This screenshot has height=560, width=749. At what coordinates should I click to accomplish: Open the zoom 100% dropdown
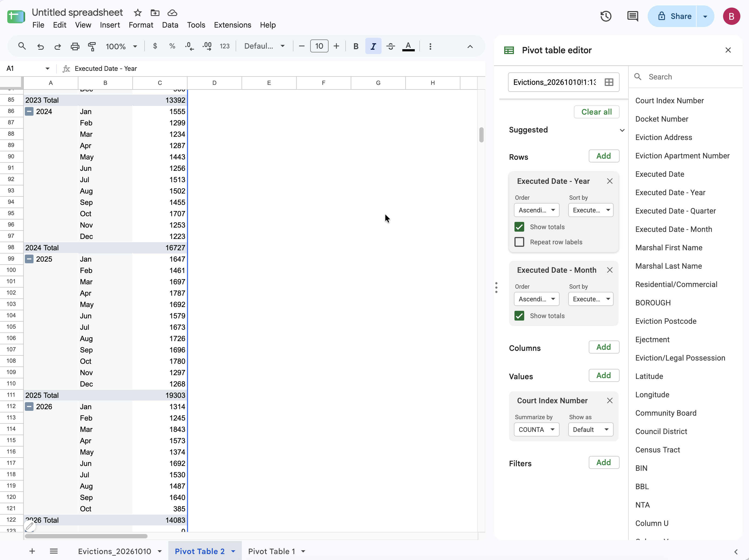pos(121,46)
